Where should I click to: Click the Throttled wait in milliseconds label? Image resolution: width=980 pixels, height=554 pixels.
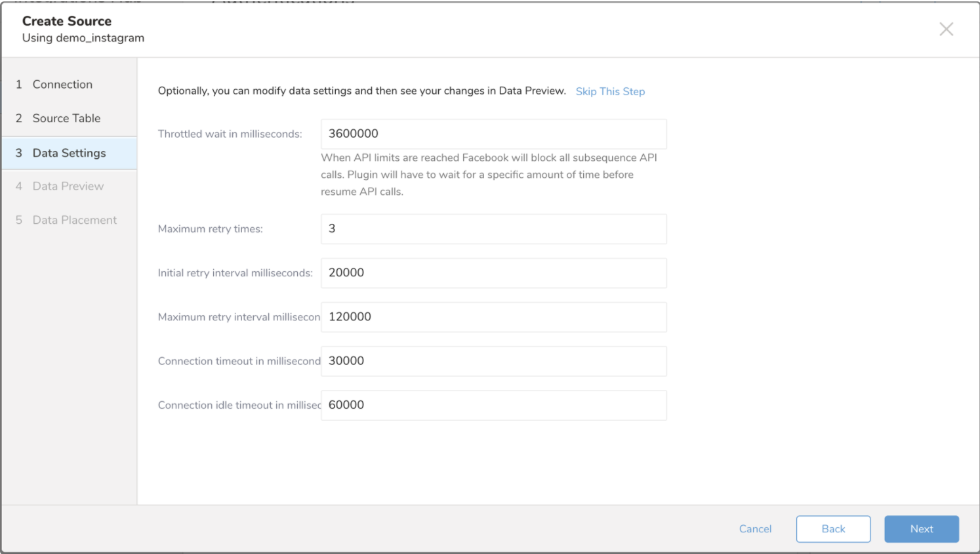pos(230,134)
